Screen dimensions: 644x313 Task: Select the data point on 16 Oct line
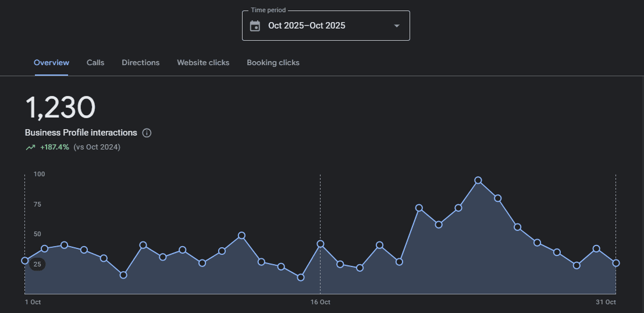pos(321,244)
